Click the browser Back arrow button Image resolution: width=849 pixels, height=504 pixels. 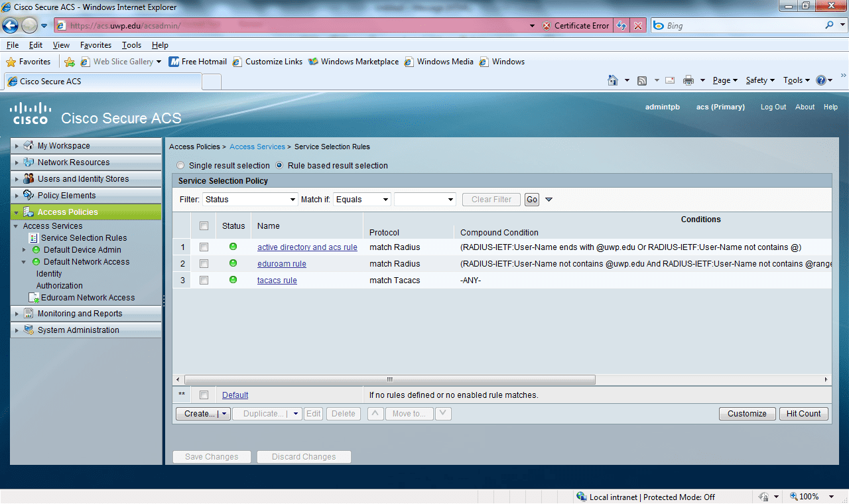pyautogui.click(x=10, y=25)
